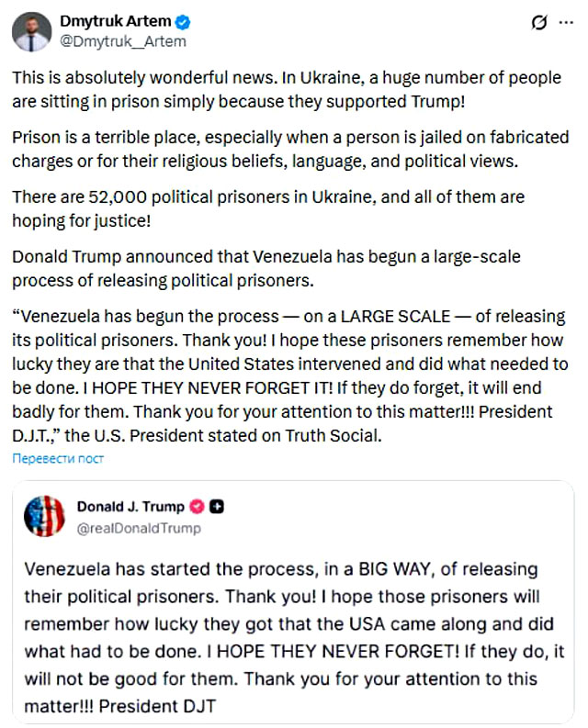Click the black square badge next to Trump's name
588x728 pixels.
click(x=217, y=507)
